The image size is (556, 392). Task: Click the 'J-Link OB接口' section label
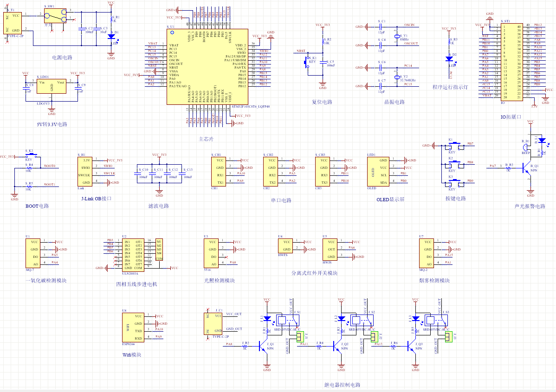(97, 199)
